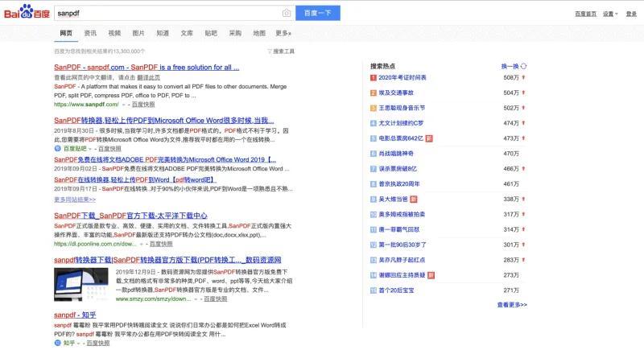Click the 百度贴吧 source icon
Image resolution: width=644 pixels, height=350 pixels.
pos(57,149)
